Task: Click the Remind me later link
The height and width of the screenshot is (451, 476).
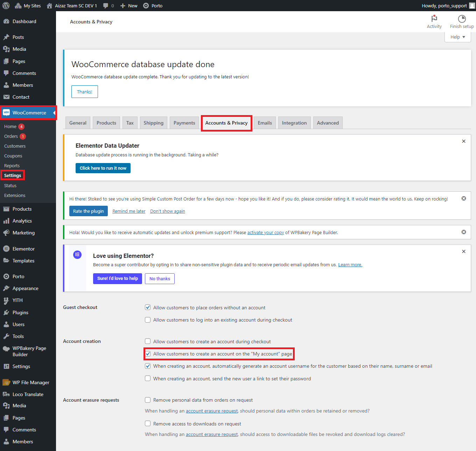Action: [129, 211]
